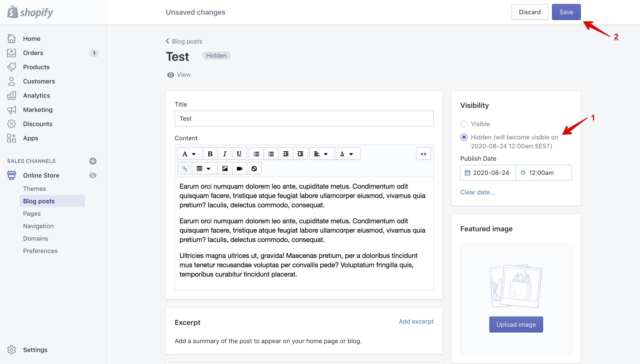
Task: Open the publish date picker
Action: coord(488,173)
